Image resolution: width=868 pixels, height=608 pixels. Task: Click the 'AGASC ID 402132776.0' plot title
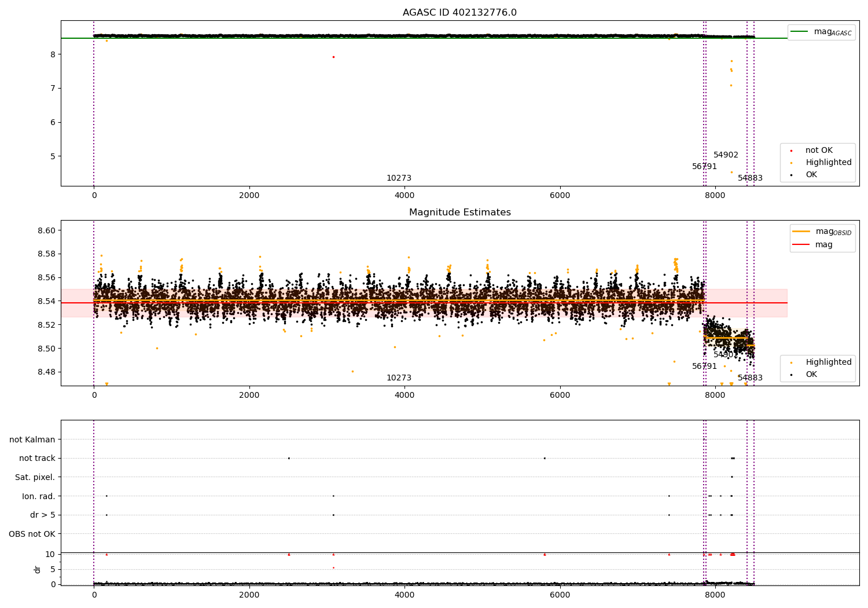[459, 13]
